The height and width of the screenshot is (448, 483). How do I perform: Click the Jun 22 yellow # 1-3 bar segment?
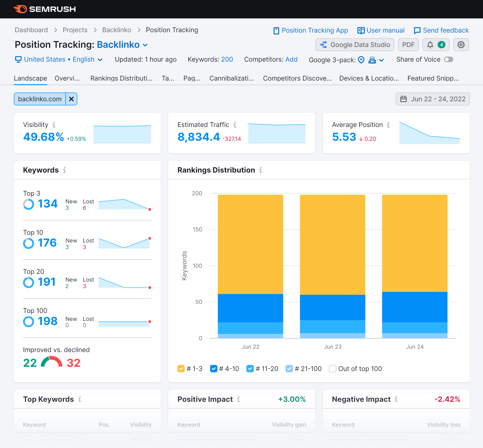(250, 244)
